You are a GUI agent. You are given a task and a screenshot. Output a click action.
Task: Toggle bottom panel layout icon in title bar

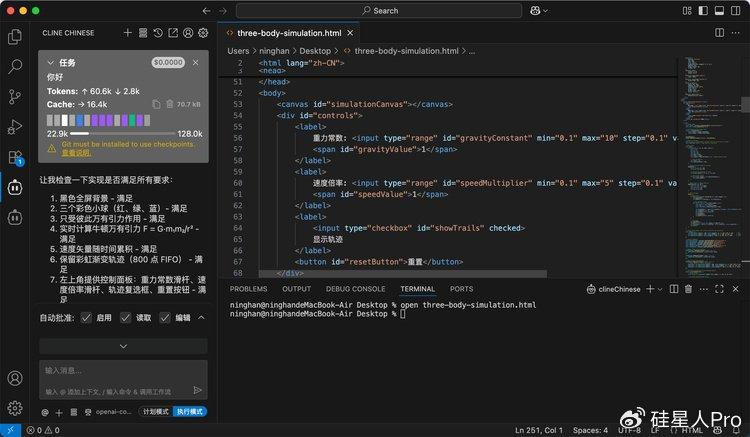click(x=719, y=11)
